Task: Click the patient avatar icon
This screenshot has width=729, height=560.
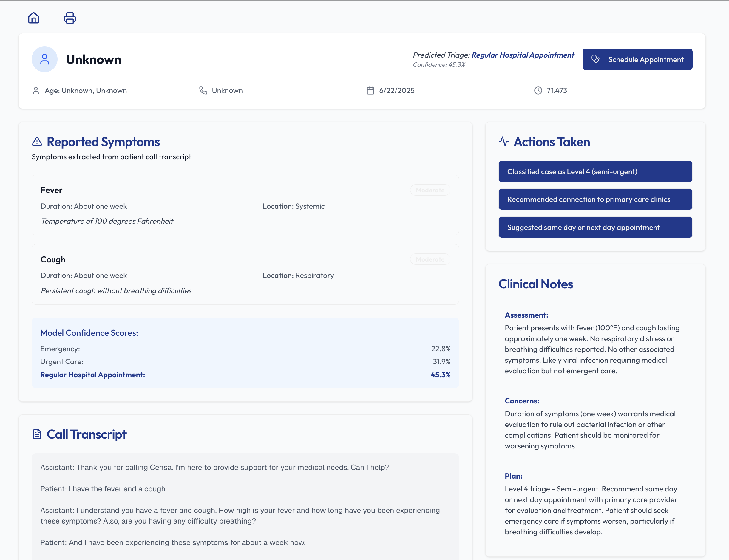Action: tap(44, 59)
